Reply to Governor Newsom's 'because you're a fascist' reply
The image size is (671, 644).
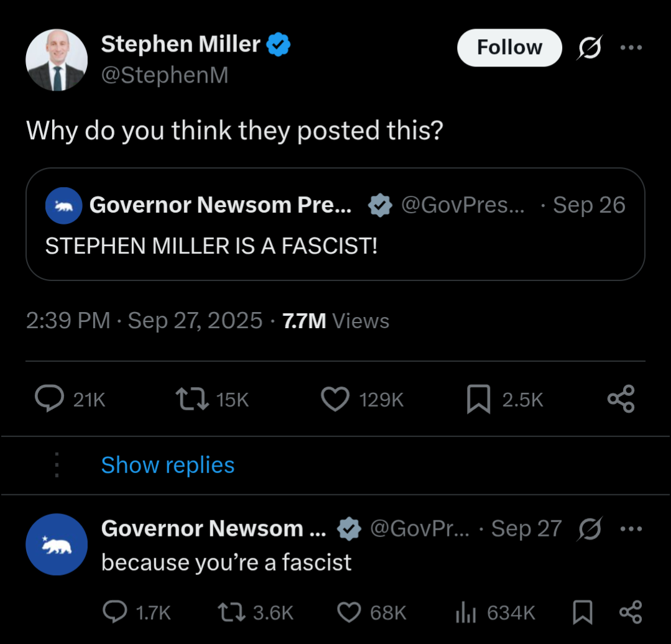coord(114,613)
